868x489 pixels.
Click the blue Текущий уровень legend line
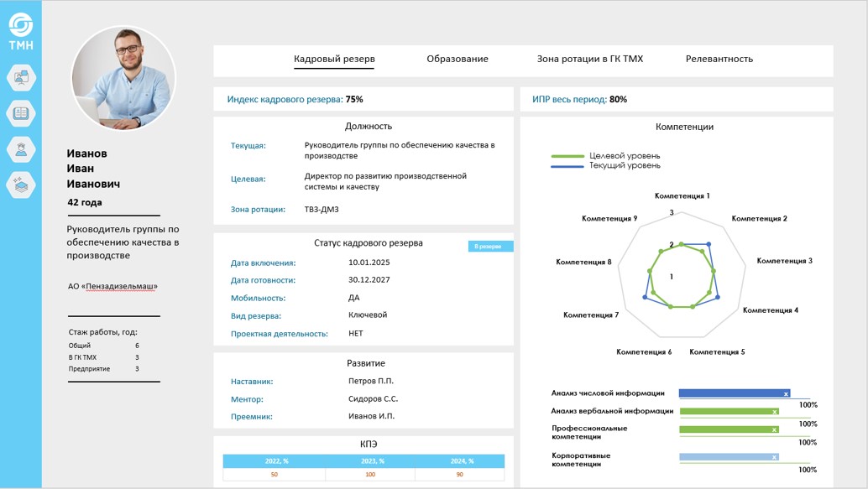pyautogui.click(x=567, y=166)
